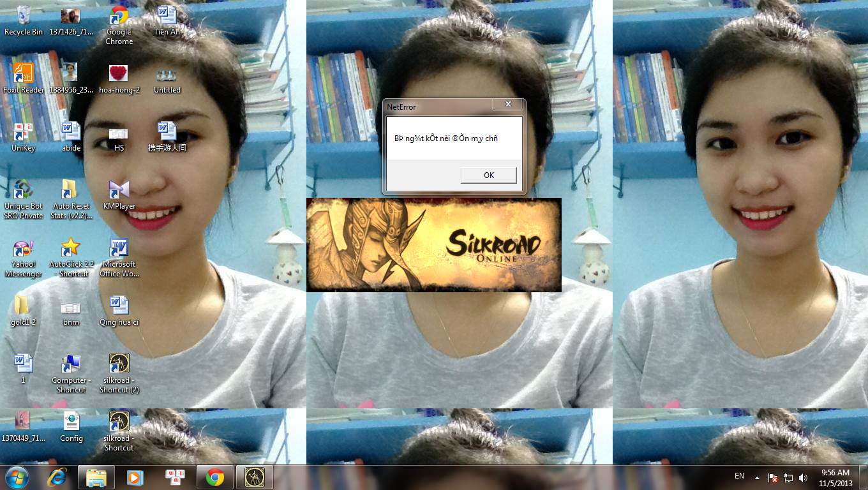The width and height of the screenshot is (868, 490).
Task: Open the Windows Start menu
Action: pyautogui.click(x=16, y=477)
